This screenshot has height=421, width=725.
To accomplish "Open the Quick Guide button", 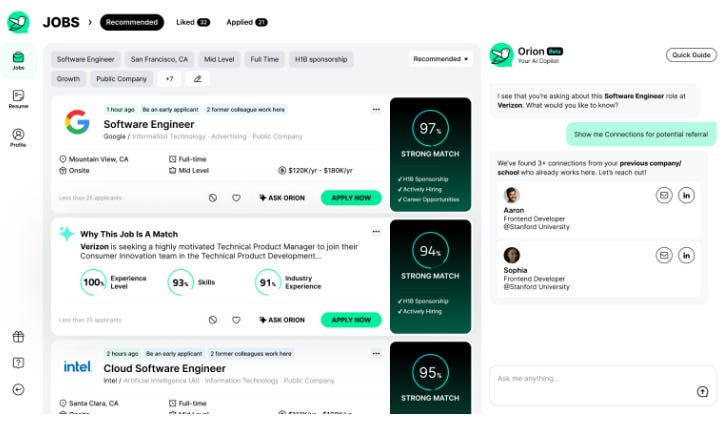I will tap(691, 55).
